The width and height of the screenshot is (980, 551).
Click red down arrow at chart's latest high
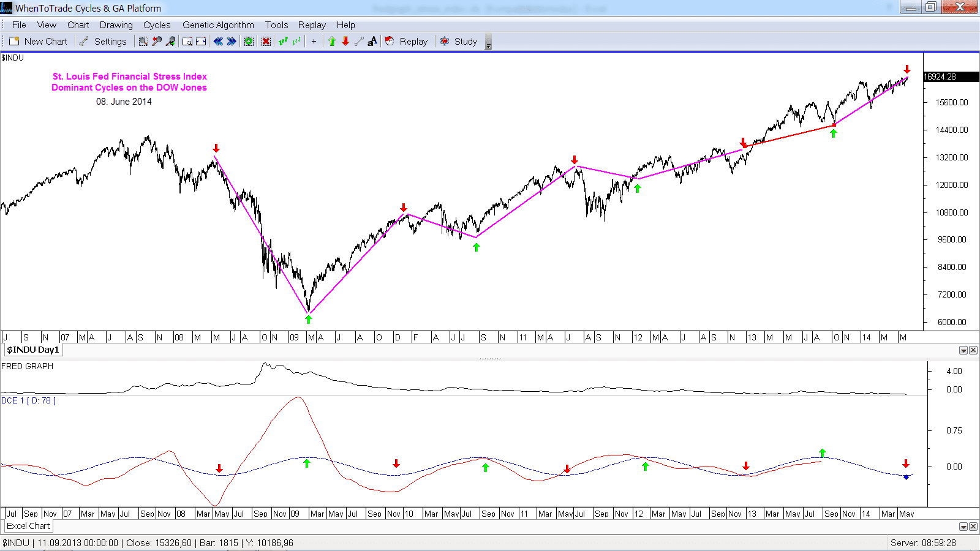907,69
